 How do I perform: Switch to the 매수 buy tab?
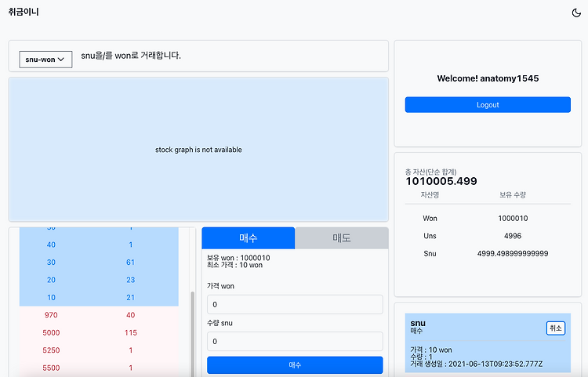click(x=249, y=238)
